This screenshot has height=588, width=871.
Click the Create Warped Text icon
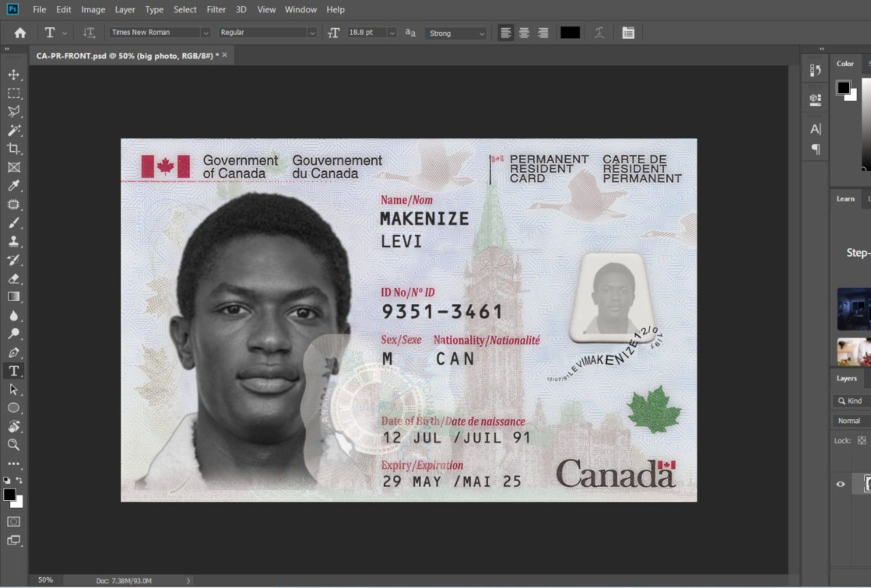[x=599, y=33]
